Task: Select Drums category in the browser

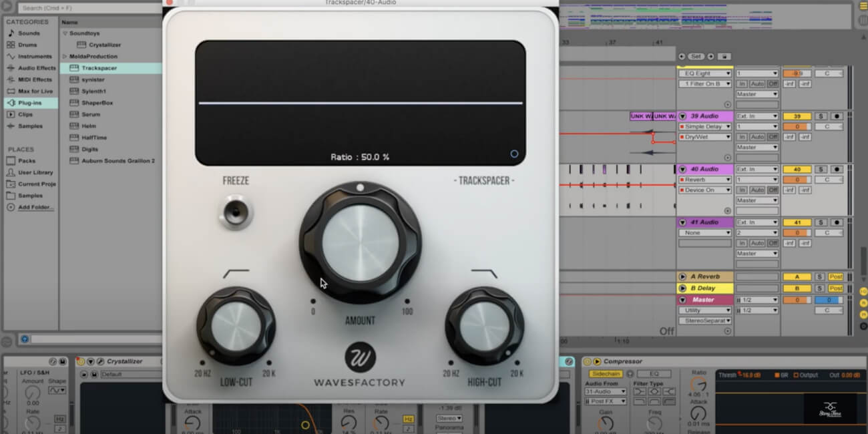Action: [x=27, y=45]
